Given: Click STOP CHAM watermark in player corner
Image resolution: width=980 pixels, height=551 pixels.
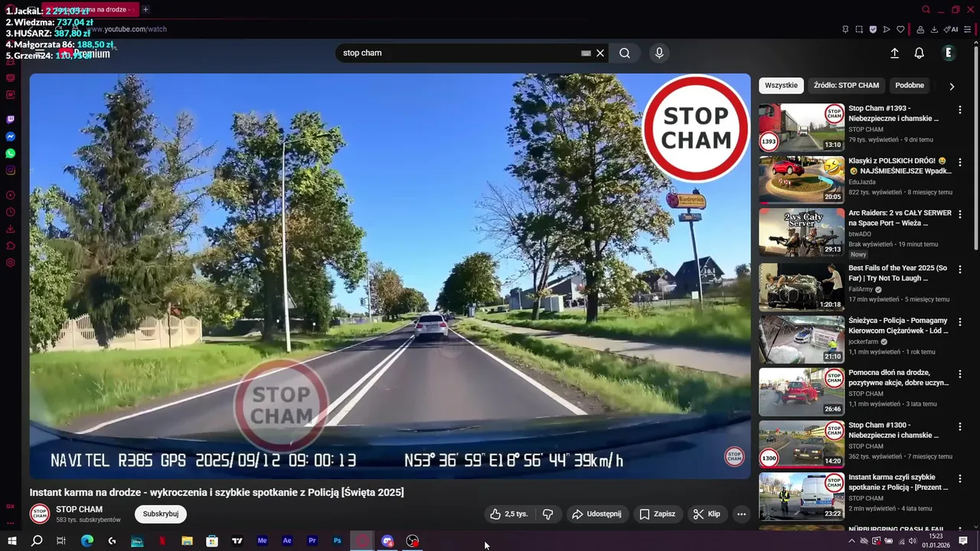Looking at the screenshot, I should [x=734, y=457].
